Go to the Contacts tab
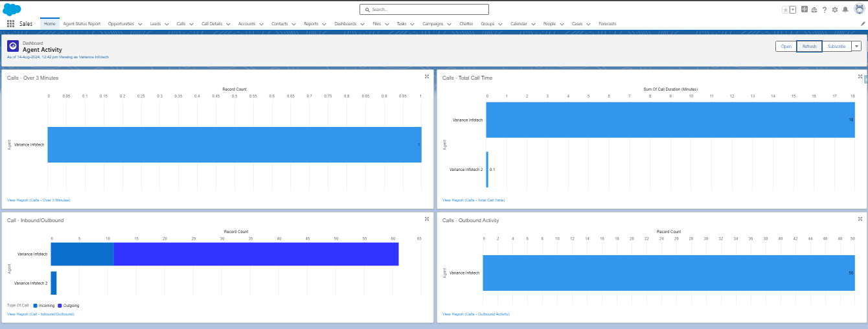The width and height of the screenshot is (868, 329). (x=279, y=23)
